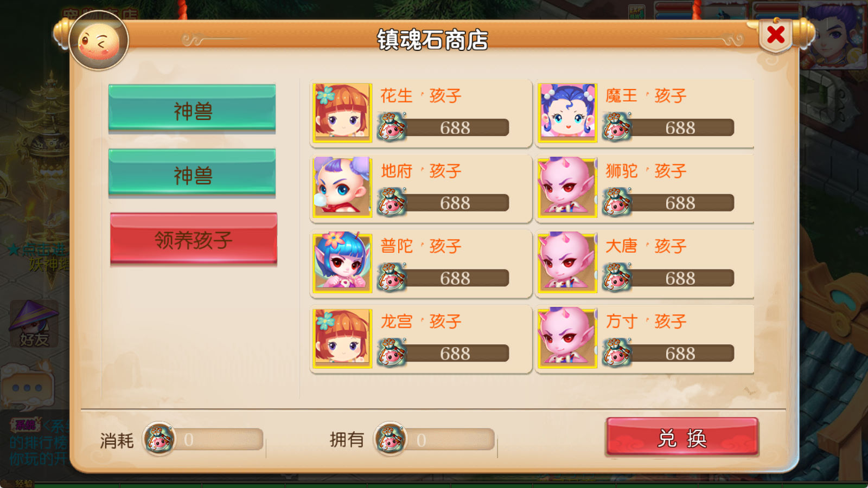Select the 花生·孩子 character portrait
The image size is (868, 488).
point(343,113)
